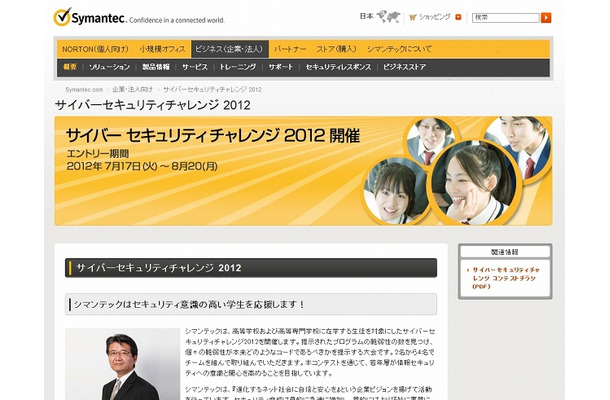Click the page title サイバーセキュリティチャレンジ 2012
Image resolution: width=610 pixels, height=400 pixels.
152,105
